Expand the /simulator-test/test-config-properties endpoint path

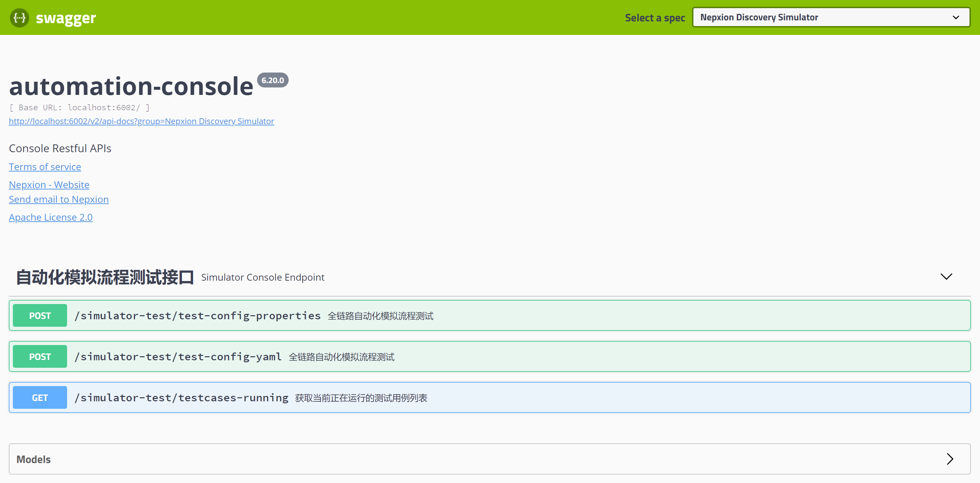click(197, 316)
